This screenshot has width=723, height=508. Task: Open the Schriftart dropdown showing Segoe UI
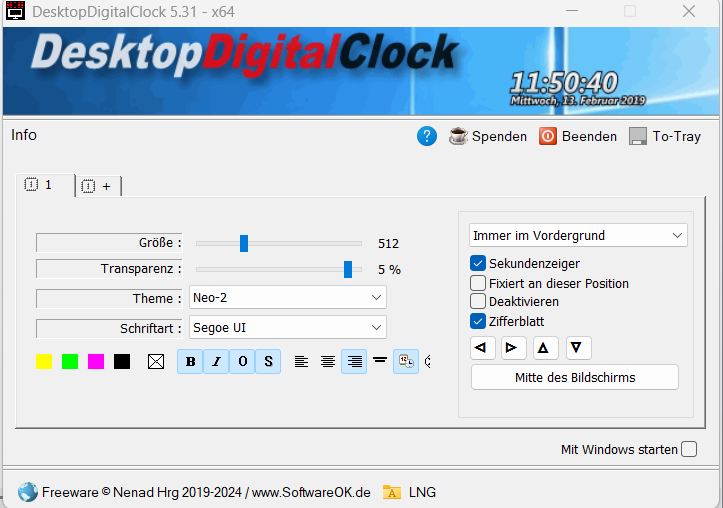[288, 328]
